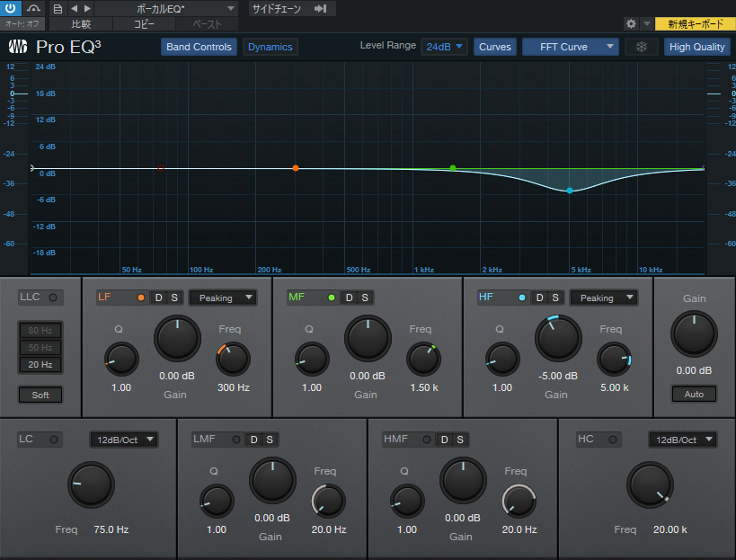
Task: Click the sidechain route arrow icon
Action: (320, 8)
